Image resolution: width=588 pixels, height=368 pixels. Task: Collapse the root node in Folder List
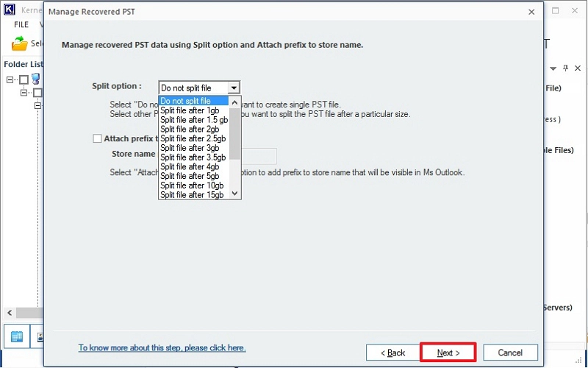10,79
